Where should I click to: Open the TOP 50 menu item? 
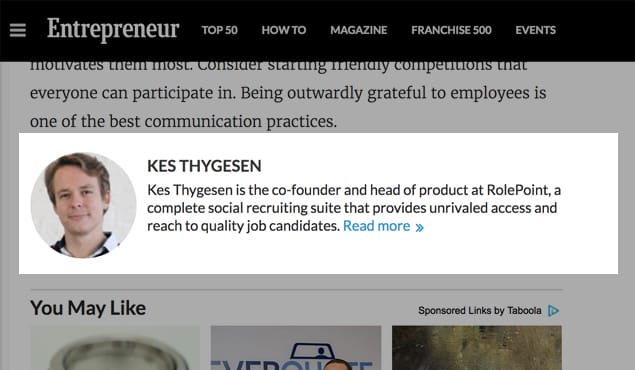pyautogui.click(x=219, y=30)
